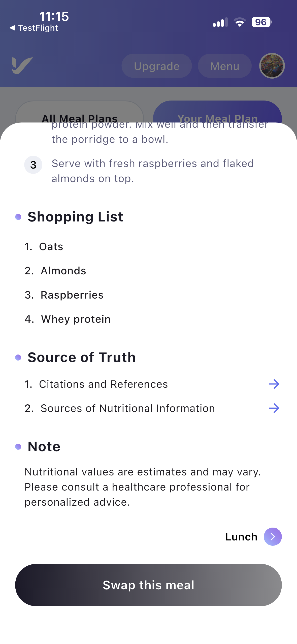
Task: Tap step 3 number badge
Action: (33, 165)
